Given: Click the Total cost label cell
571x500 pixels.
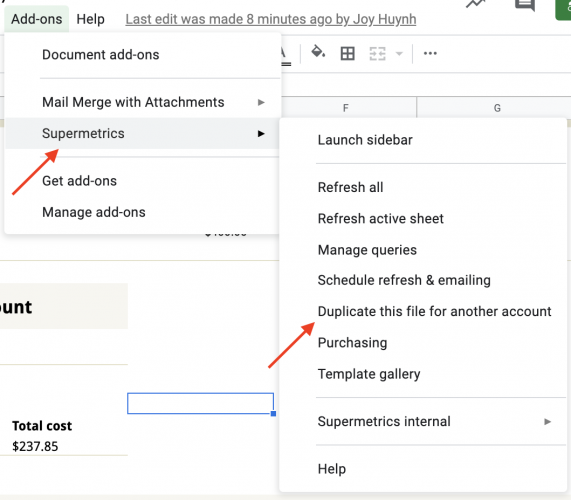Looking at the screenshot, I should click(x=42, y=426).
